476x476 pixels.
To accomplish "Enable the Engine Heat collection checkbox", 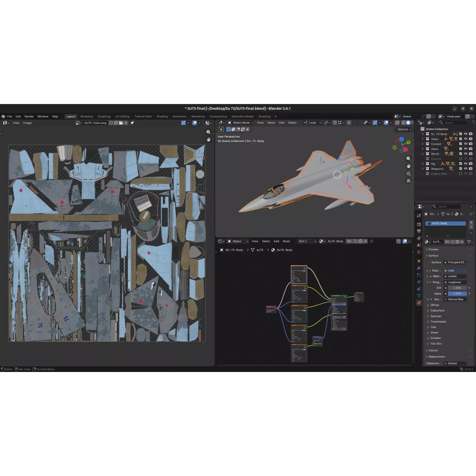I will (x=461, y=174).
